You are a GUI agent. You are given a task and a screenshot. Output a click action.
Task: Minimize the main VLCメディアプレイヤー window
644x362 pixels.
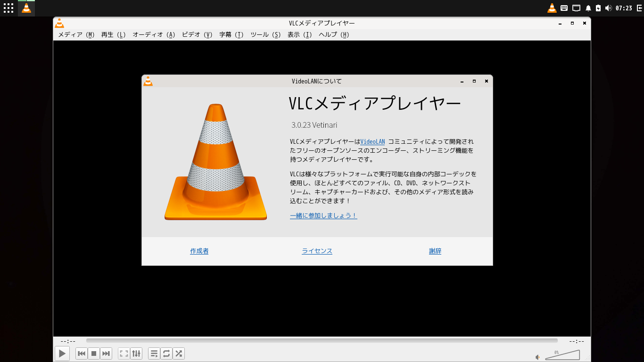click(x=560, y=23)
